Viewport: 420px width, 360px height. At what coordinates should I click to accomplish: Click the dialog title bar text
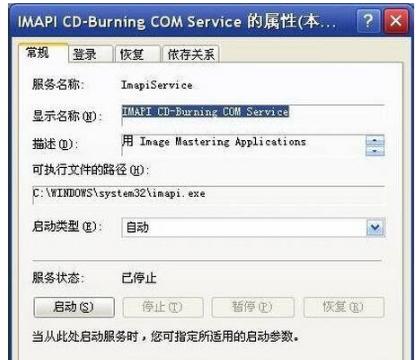(177, 22)
